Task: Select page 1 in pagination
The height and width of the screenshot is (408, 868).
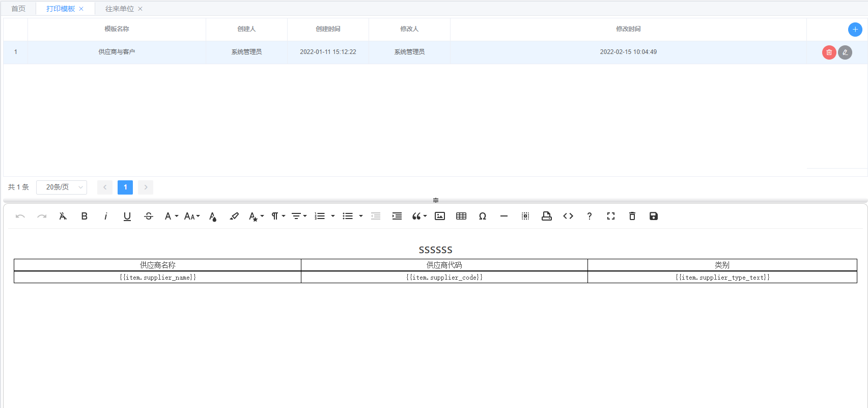Action: click(x=125, y=187)
